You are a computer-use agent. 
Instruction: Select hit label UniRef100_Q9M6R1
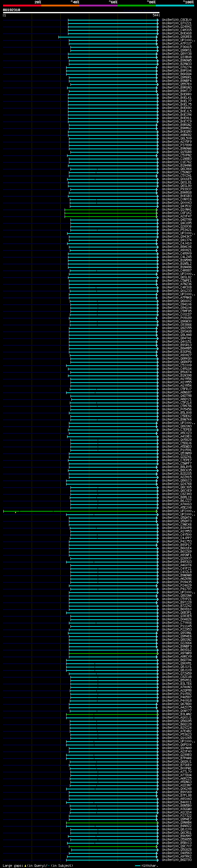coord(177,77)
